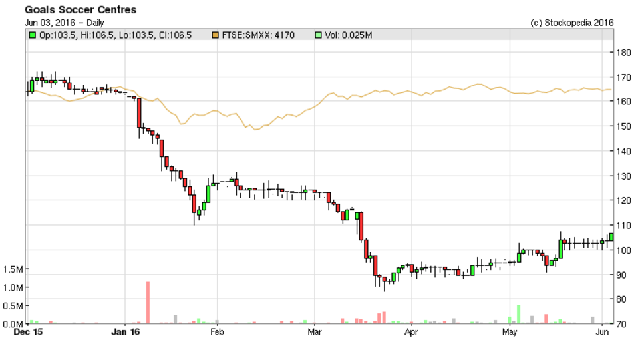Click the 130 price axis label

(x=623, y=176)
